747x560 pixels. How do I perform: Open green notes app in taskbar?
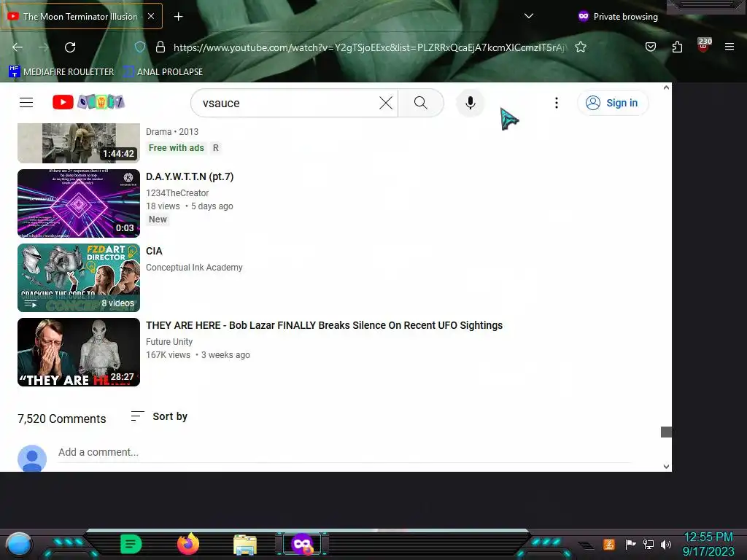pos(131,544)
